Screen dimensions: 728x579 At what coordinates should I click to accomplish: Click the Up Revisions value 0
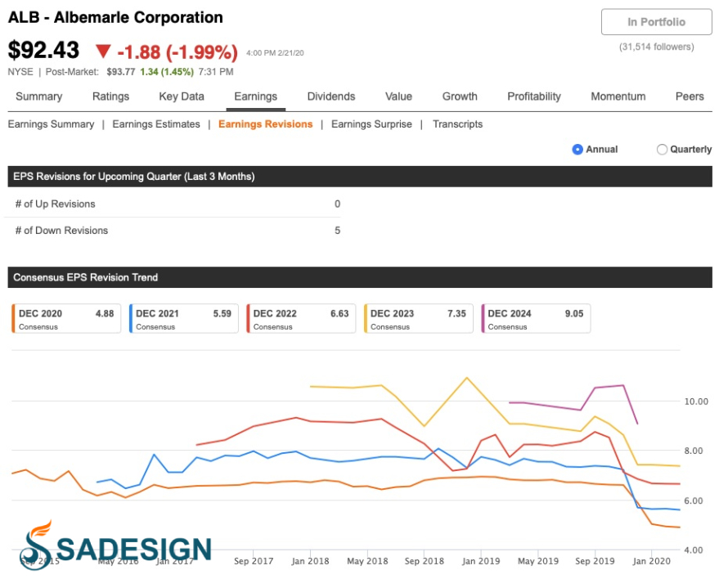[x=338, y=204]
